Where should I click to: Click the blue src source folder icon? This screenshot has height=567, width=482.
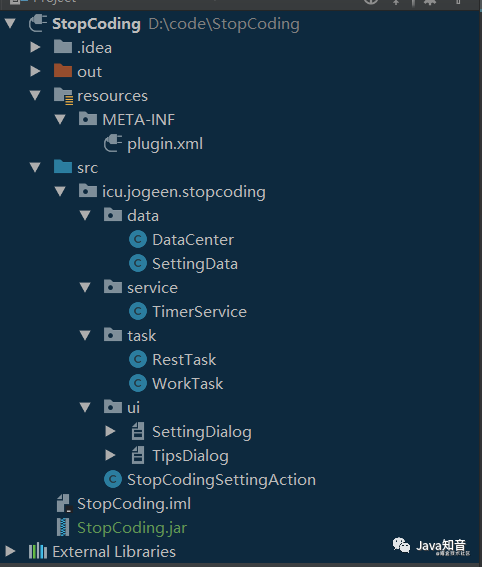(63, 167)
